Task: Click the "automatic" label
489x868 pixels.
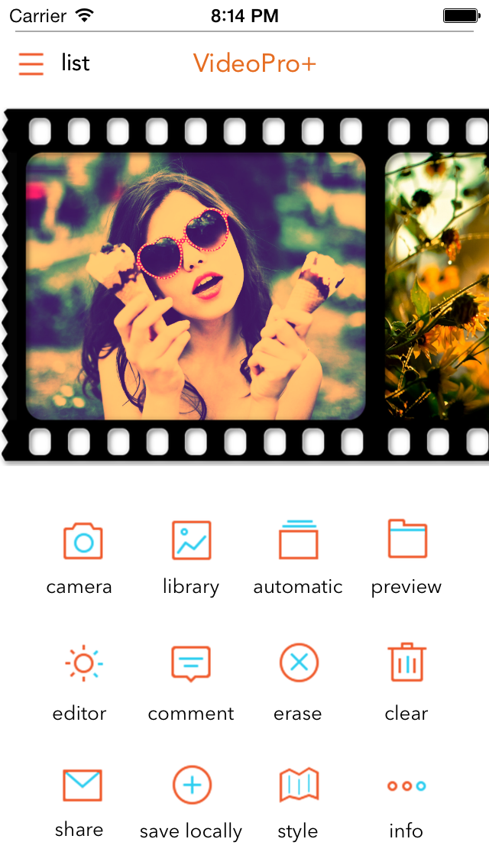Action: point(298,587)
